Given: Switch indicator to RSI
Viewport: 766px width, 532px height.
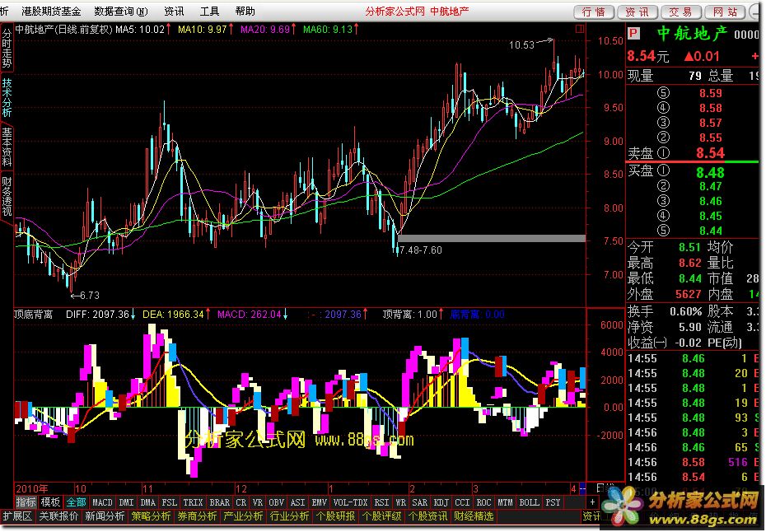Looking at the screenshot, I should click(x=381, y=502).
